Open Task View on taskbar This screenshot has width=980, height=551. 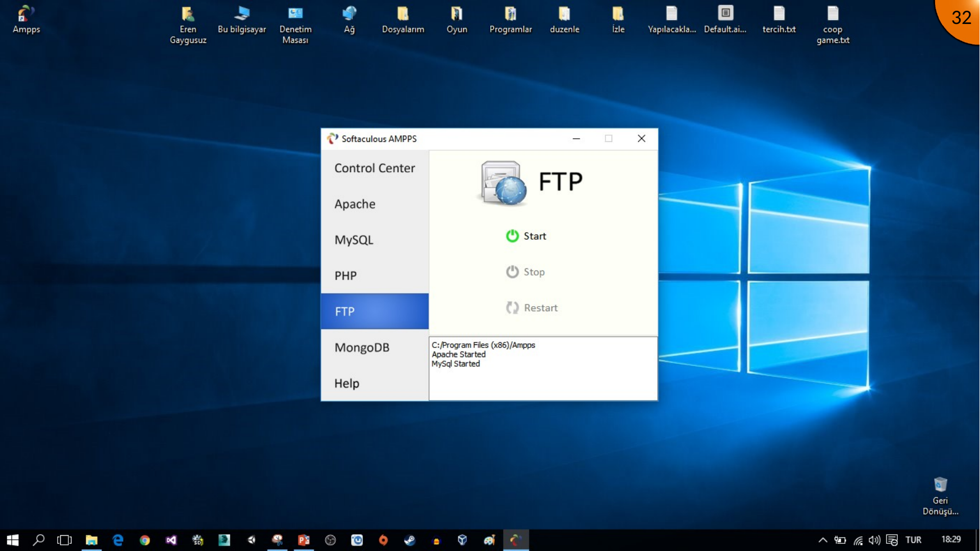(x=65, y=540)
